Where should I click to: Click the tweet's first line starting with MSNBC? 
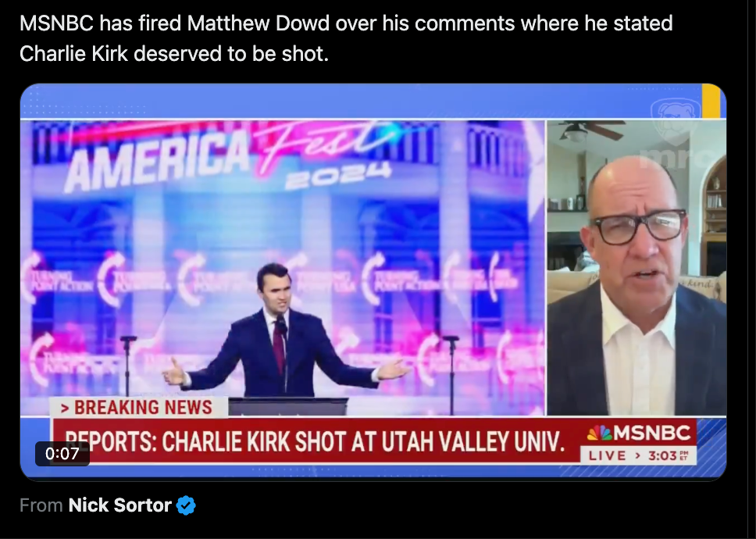click(346, 23)
